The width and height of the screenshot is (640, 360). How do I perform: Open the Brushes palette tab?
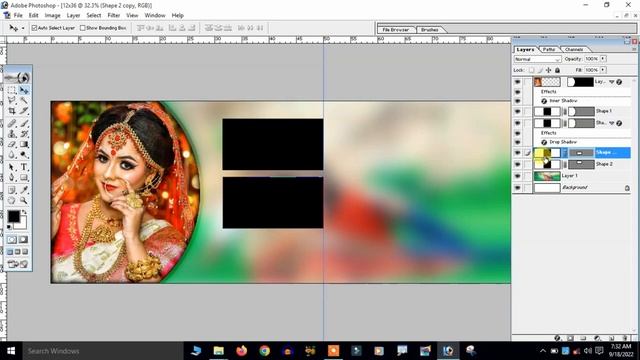pos(429,30)
